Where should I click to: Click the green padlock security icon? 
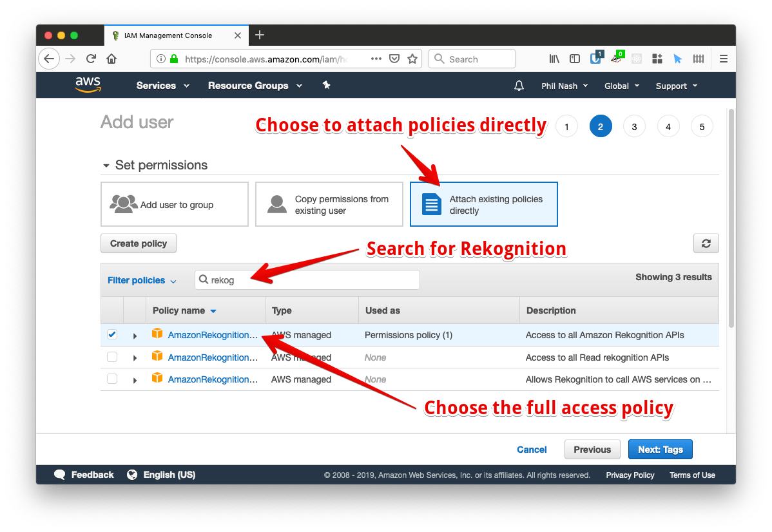pos(174,59)
